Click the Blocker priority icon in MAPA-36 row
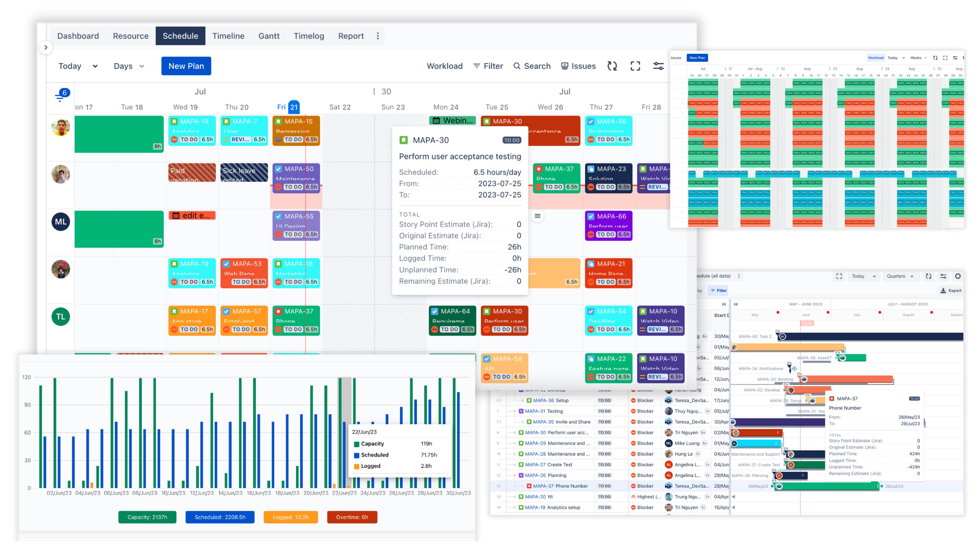 633,401
